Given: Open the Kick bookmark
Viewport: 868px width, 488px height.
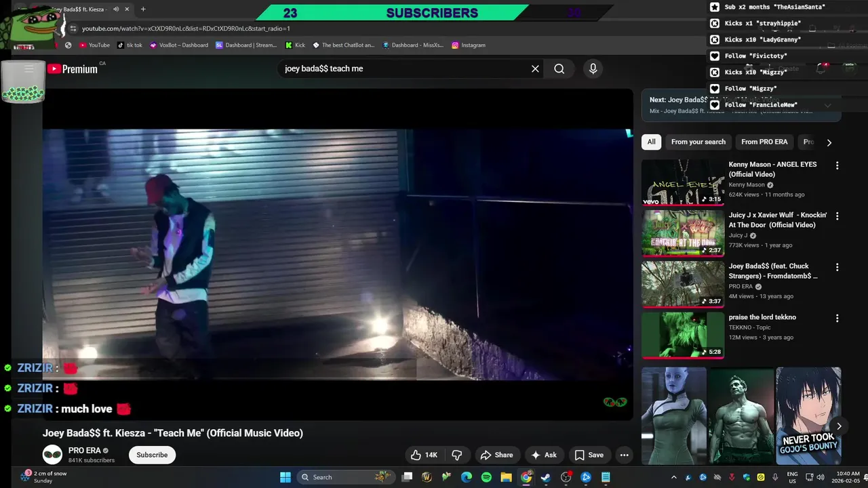Looking at the screenshot, I should coord(295,45).
